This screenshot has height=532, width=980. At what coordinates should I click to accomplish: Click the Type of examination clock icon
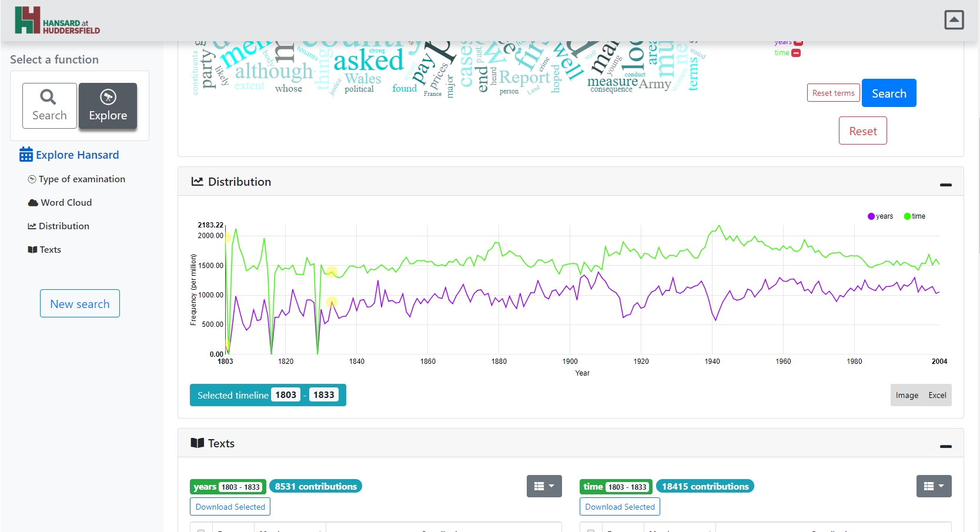pos(32,179)
